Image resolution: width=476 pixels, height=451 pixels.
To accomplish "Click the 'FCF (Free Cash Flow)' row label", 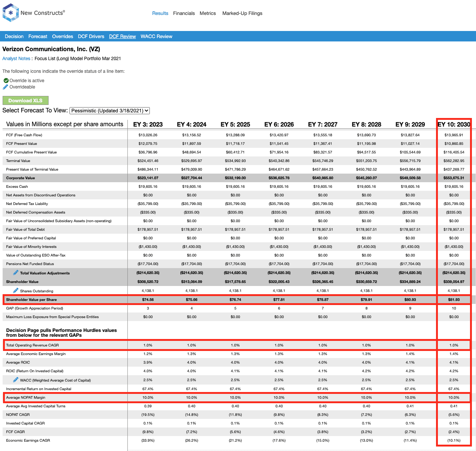I will click(x=24, y=135).
